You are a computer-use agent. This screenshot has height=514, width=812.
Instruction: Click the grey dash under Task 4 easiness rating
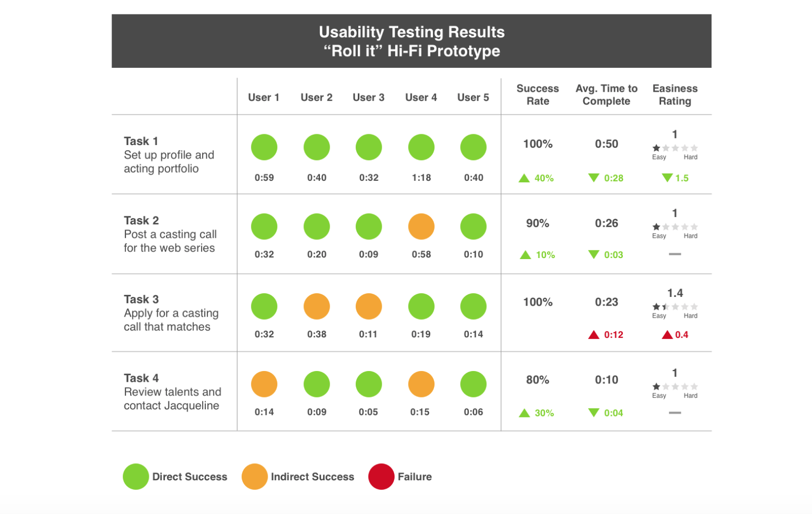point(675,413)
